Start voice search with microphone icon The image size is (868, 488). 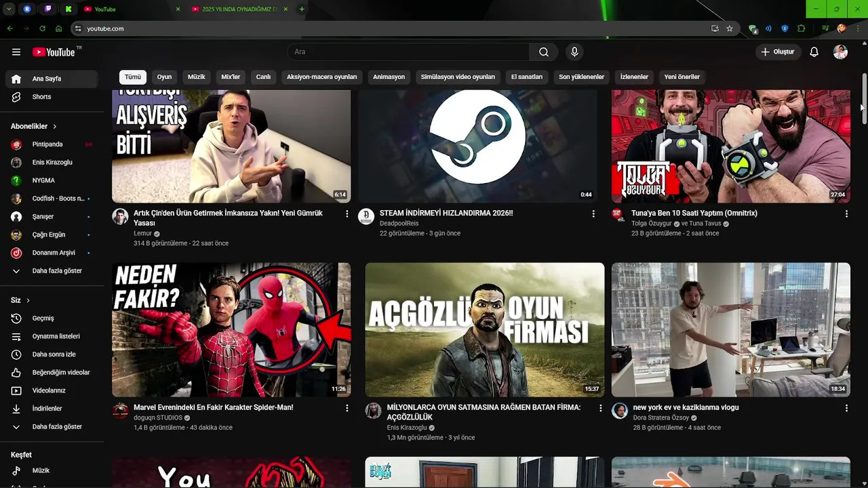[574, 52]
